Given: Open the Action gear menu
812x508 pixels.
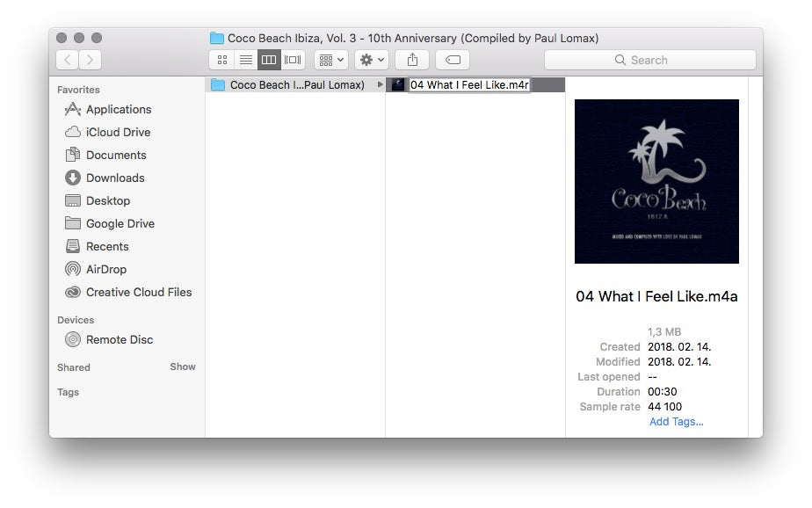Looking at the screenshot, I should point(372,60).
